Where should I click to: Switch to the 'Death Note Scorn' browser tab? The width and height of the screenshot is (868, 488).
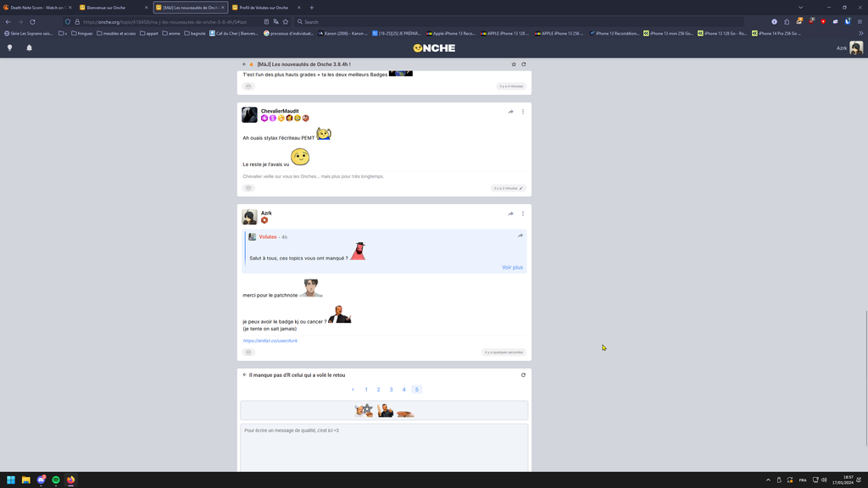click(37, 7)
